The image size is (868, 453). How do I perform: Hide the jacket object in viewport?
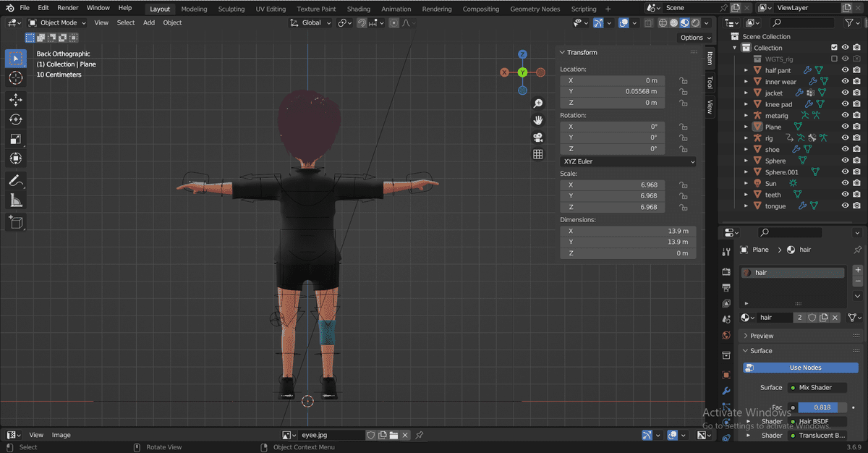845,93
